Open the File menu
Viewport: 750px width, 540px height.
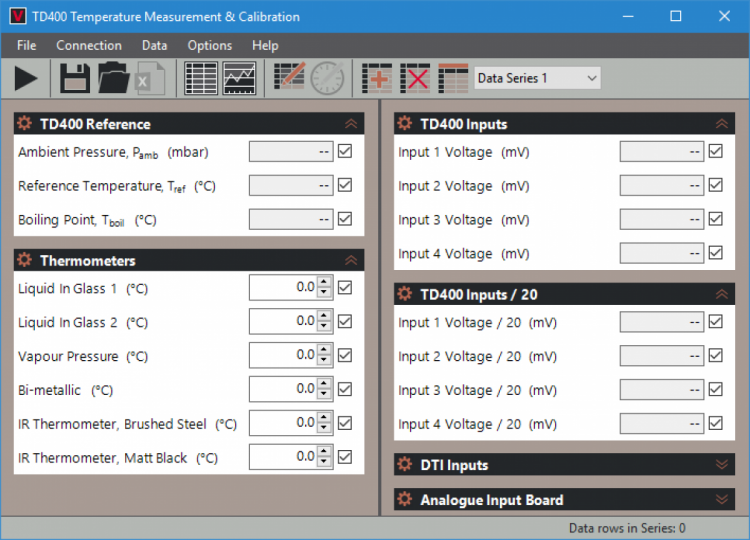26,45
